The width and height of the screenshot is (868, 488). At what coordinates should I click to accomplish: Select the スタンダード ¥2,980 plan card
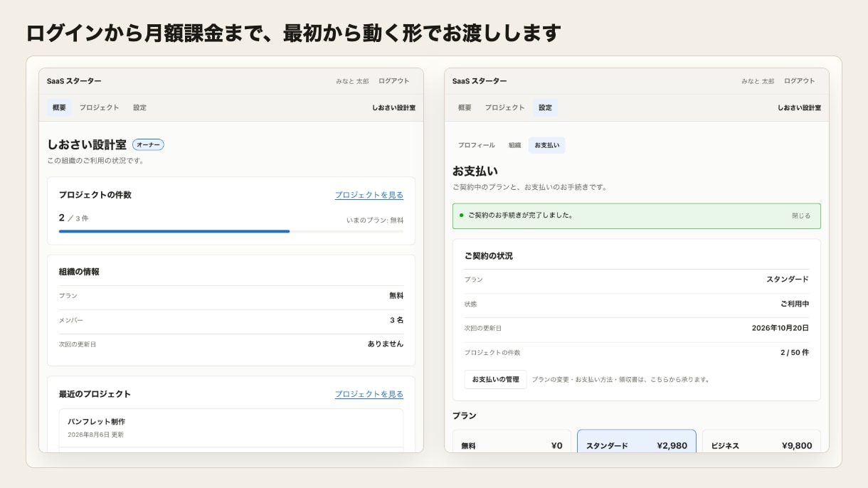point(637,441)
